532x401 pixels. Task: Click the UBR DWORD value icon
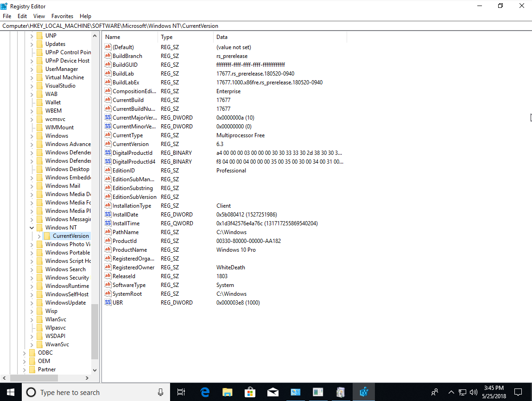pyautogui.click(x=108, y=302)
